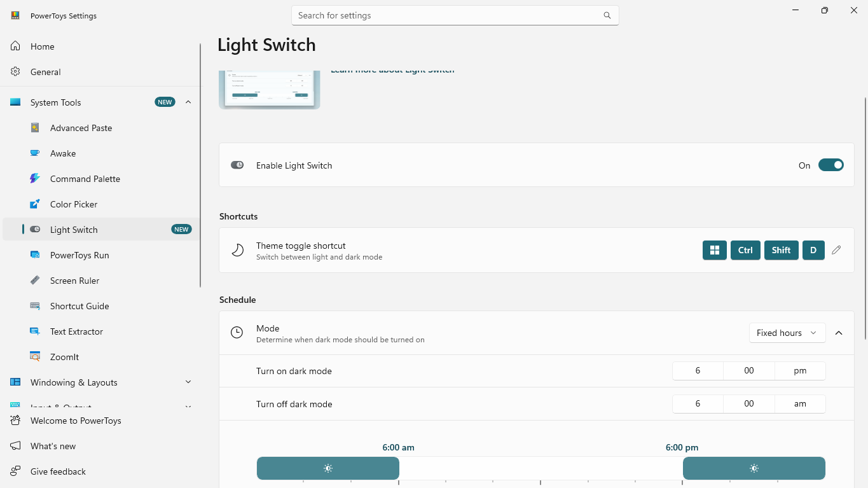Open Advanced Paste using its icon
The width and height of the screenshot is (868, 488).
coord(35,127)
